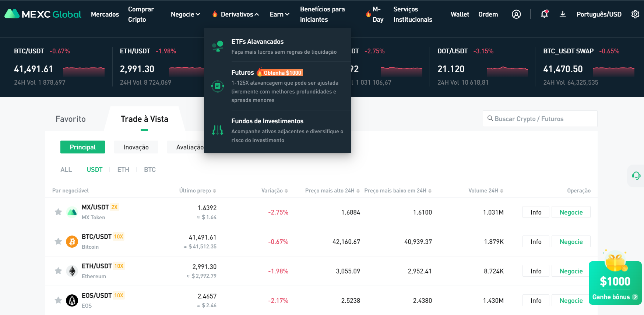Click the Futuros menu icon
Viewport: 644px width, 315px height.
tap(217, 86)
